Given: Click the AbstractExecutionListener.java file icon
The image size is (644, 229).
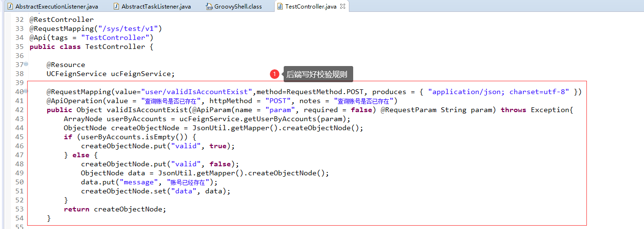Looking at the screenshot, I should click(x=10, y=7).
